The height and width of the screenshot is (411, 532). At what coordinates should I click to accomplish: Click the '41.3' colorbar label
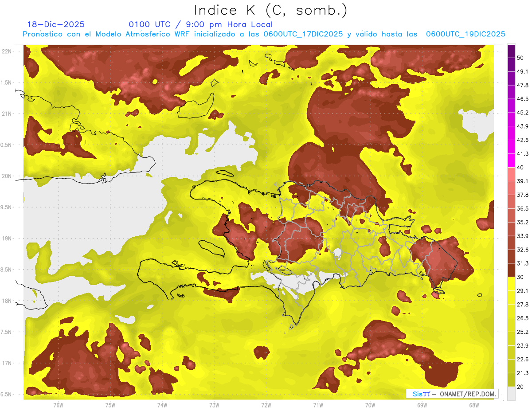click(523, 154)
